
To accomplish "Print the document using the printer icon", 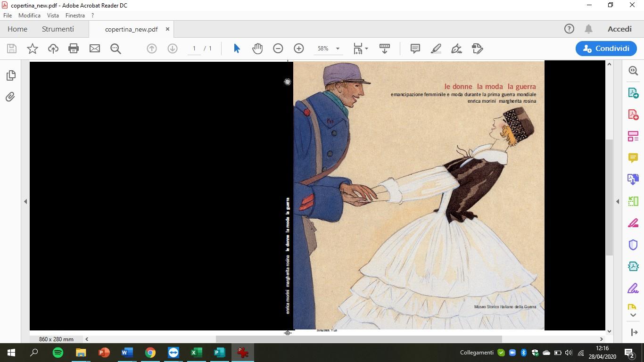I will 74,49.
